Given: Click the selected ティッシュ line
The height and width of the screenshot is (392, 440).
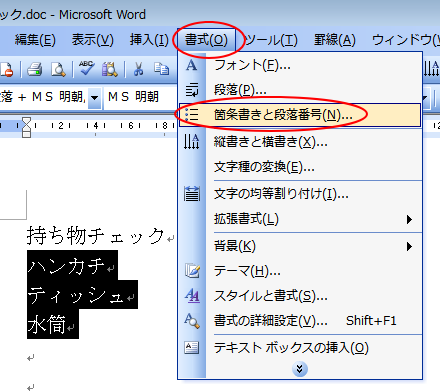Looking at the screenshot, I should coord(82,295).
